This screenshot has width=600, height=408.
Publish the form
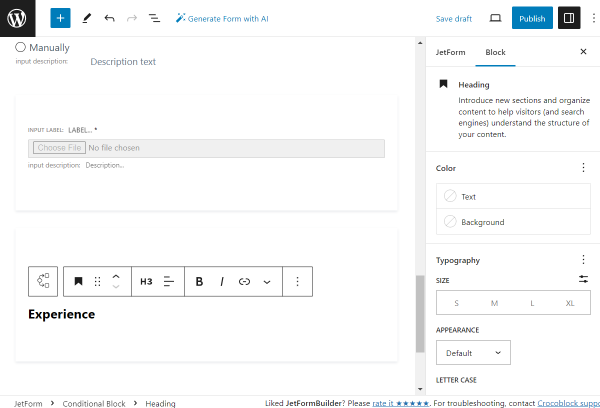532,18
